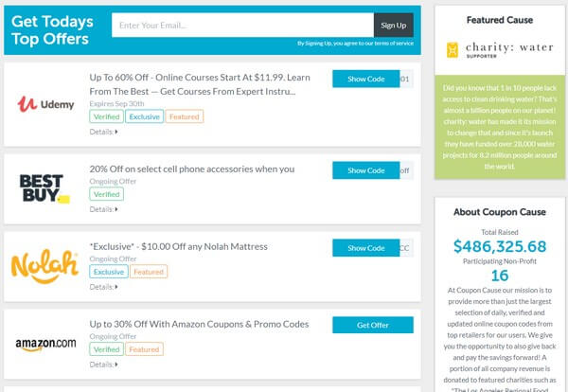The height and width of the screenshot is (392, 568).
Task: Click the Best Buy logo
Action: pos(44,188)
